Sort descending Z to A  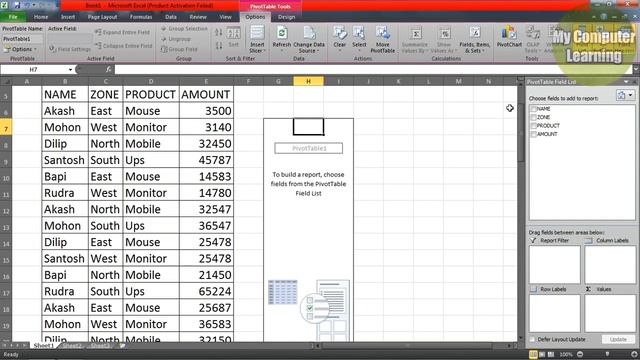click(x=219, y=46)
